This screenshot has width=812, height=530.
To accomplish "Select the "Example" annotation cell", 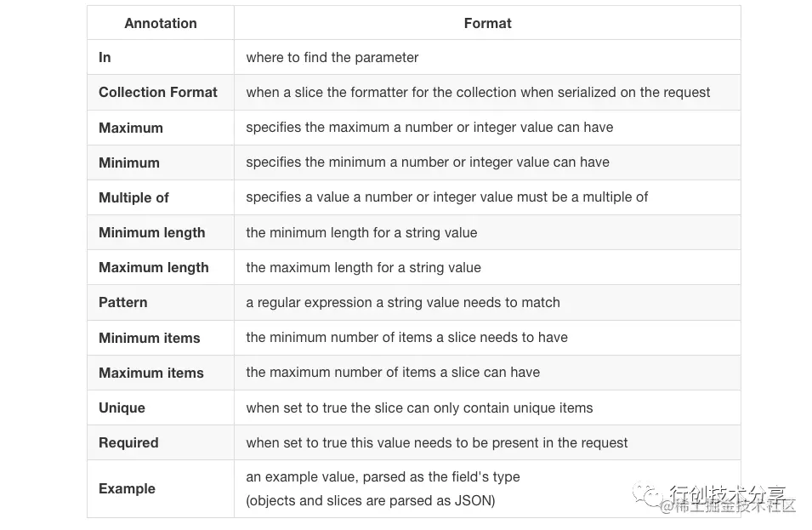I will [127, 488].
